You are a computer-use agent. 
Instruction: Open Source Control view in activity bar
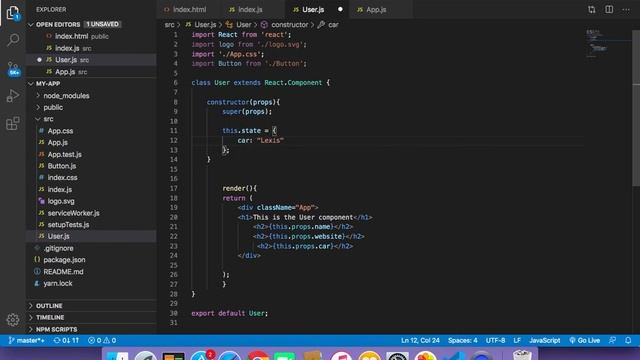tap(13, 69)
